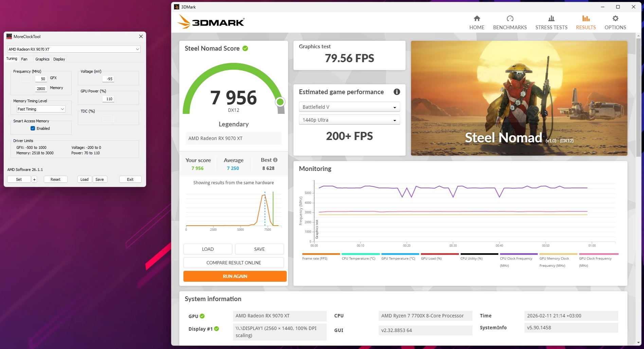Click the Set button in MoreClockTool

(x=19, y=179)
